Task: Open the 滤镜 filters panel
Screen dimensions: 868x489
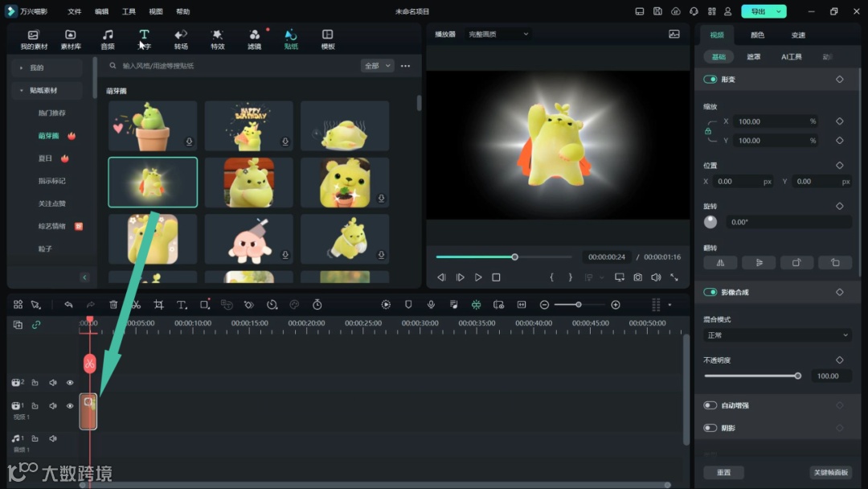Action: click(x=254, y=39)
